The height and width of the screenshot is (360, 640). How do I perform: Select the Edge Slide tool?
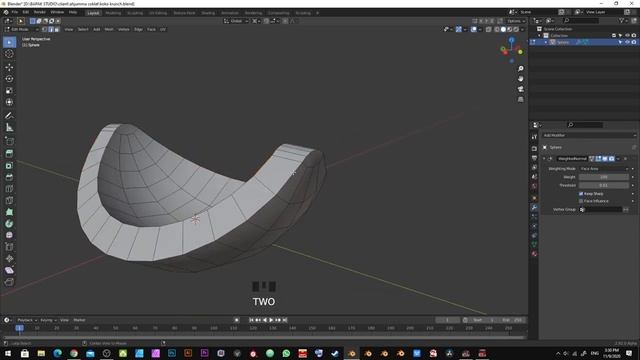pyautogui.click(x=9, y=247)
